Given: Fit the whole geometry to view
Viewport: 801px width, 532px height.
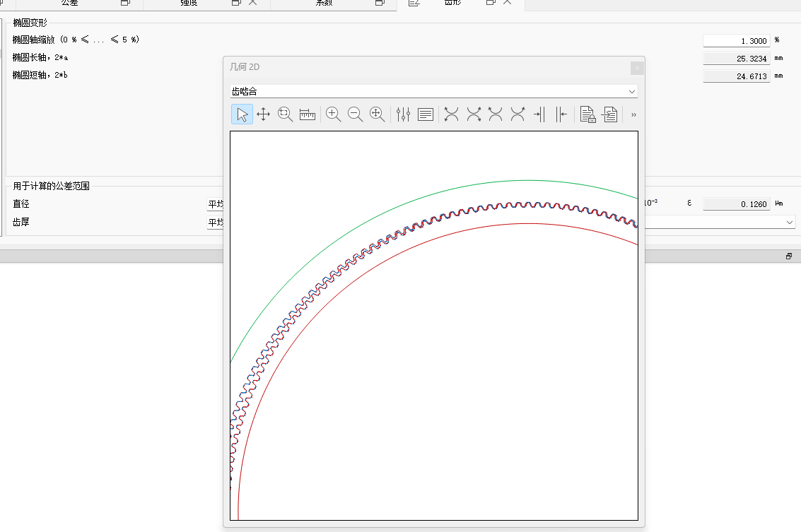Looking at the screenshot, I should click(x=377, y=114).
